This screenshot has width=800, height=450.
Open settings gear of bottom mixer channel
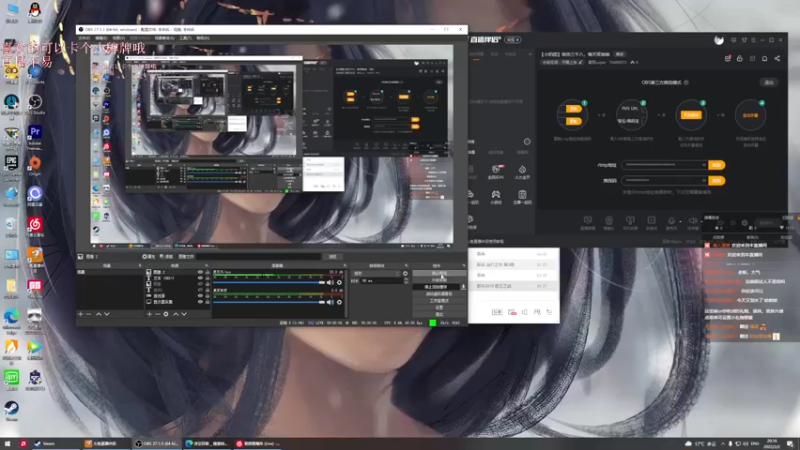[339, 302]
